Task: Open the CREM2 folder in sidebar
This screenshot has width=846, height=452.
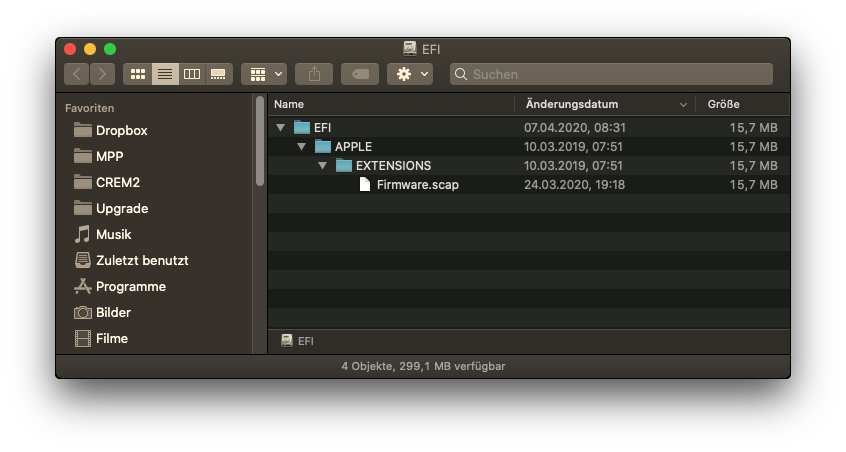Action: tap(106, 182)
